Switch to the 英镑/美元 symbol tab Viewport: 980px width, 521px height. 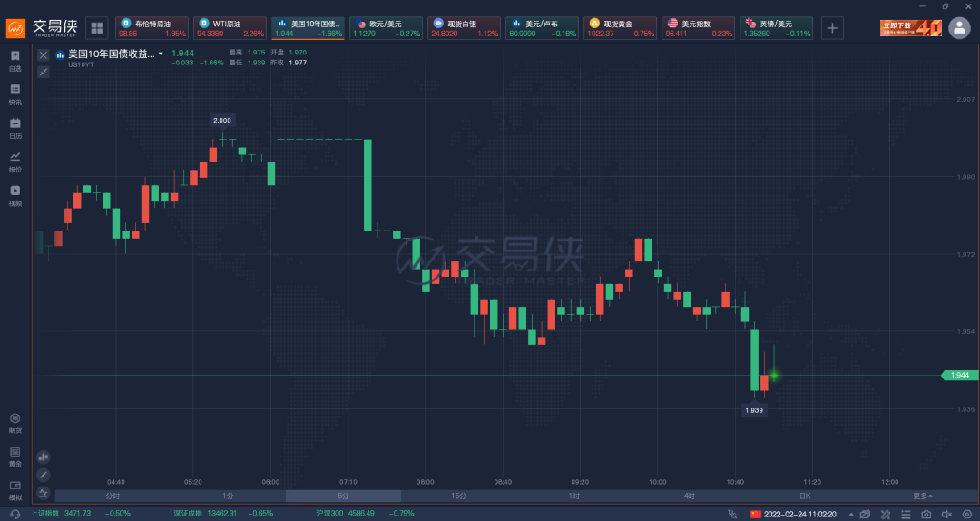pyautogui.click(x=777, y=28)
